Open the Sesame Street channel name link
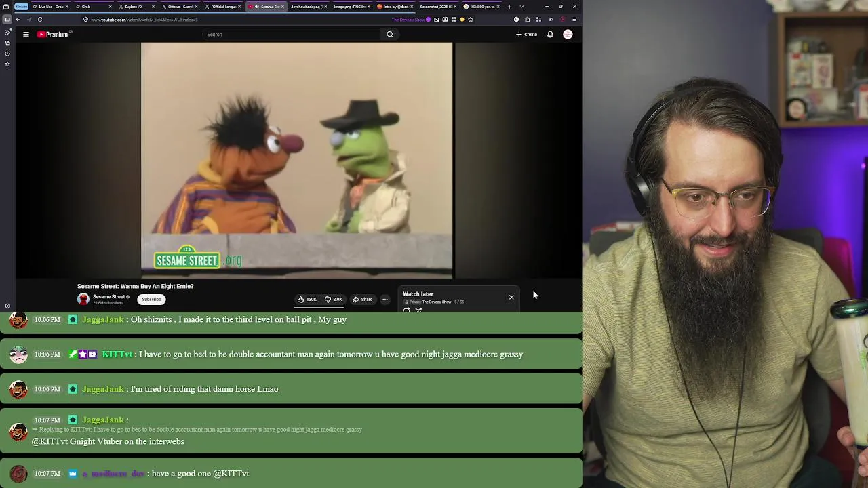This screenshot has height=488, width=868. 108,297
